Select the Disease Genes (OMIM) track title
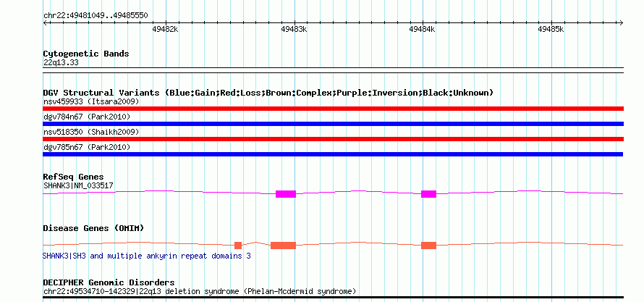Image resolution: width=644 pixels, height=302 pixels. tap(93, 228)
